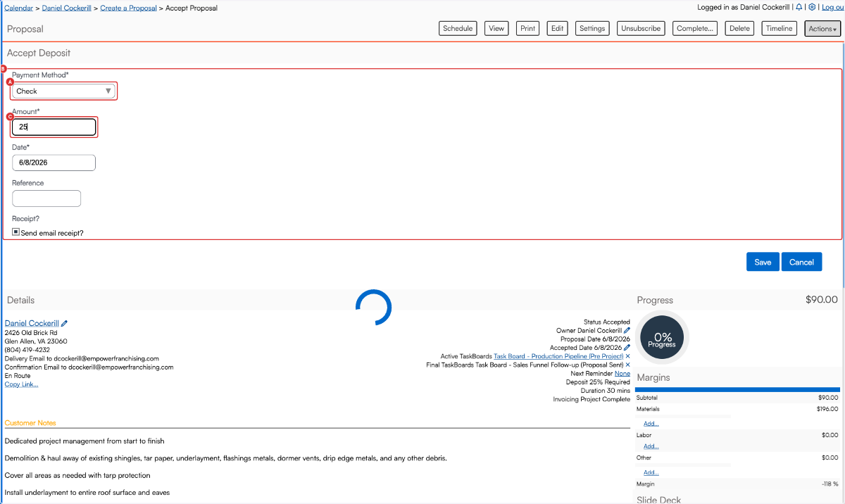Add an Other cost entry
This screenshot has width=845, height=504.
pyautogui.click(x=651, y=472)
